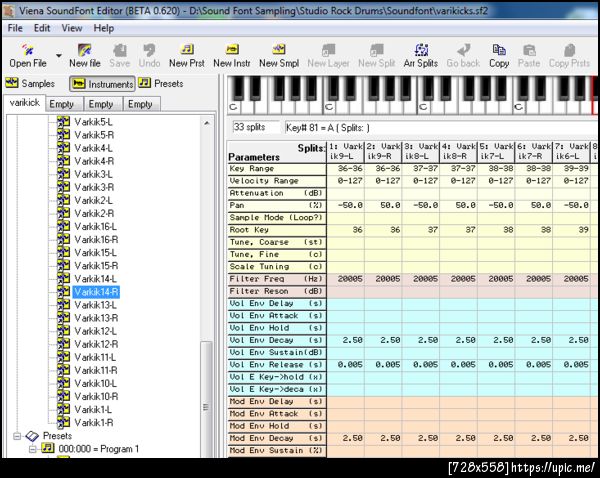Click the Pan parameter row label
600x478 pixels.
[x=277, y=206]
